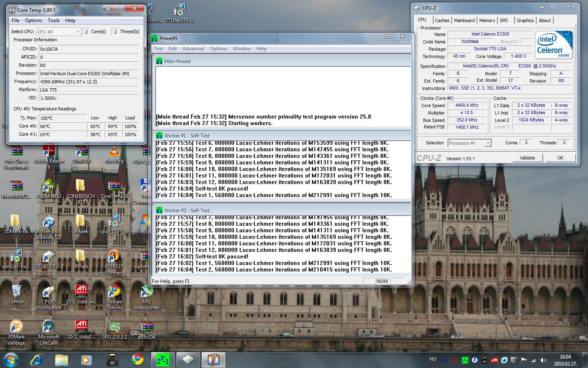
Task: Click the Validate button in CPU-Z
Action: pos(527,158)
